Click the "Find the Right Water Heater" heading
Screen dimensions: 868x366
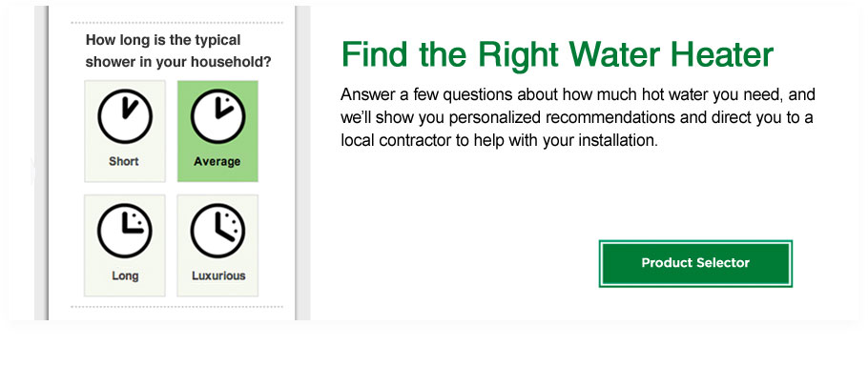[x=557, y=54]
